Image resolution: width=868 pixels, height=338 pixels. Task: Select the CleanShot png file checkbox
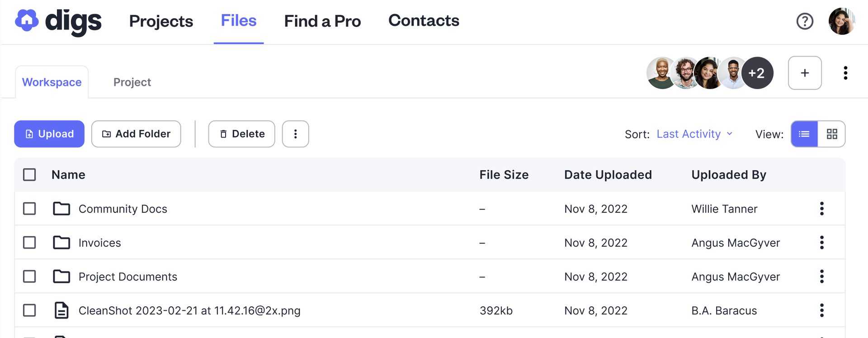(29, 310)
